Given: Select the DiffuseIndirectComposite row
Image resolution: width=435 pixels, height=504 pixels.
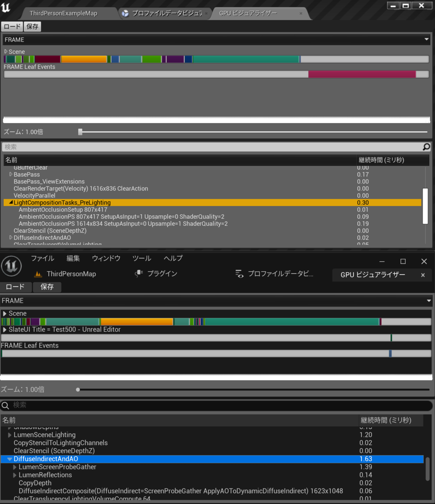Looking at the screenshot, I should pyautogui.click(x=212, y=491).
